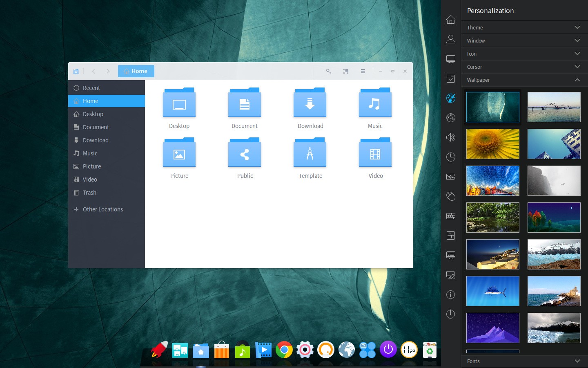Open the Accounts settings icon
Screen dimensions: 588x368
(x=451, y=39)
